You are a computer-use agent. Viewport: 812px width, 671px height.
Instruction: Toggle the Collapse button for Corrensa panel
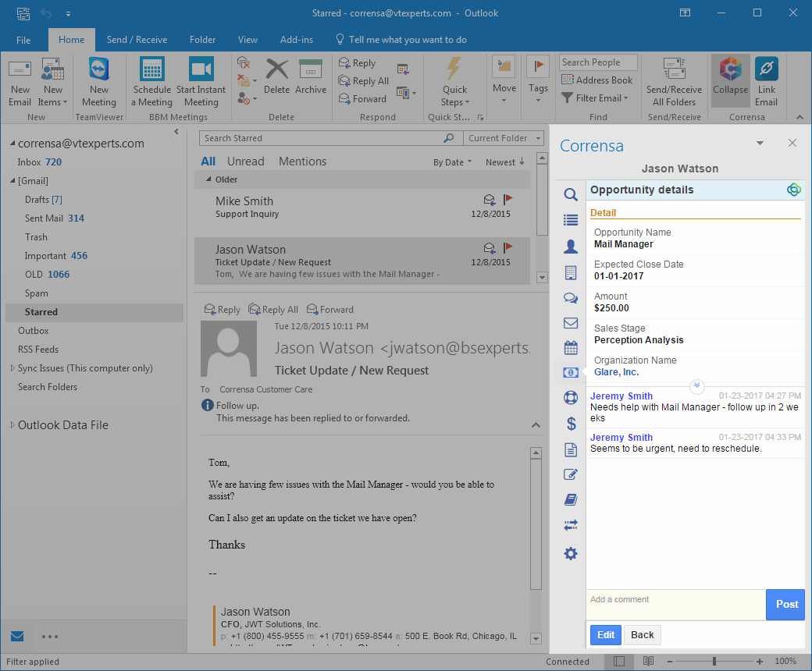point(730,81)
